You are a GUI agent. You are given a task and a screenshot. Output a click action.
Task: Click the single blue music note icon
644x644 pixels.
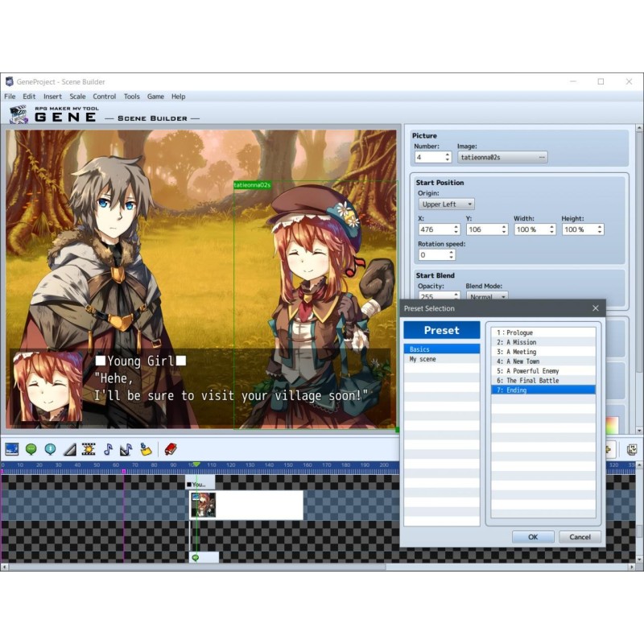[108, 449]
